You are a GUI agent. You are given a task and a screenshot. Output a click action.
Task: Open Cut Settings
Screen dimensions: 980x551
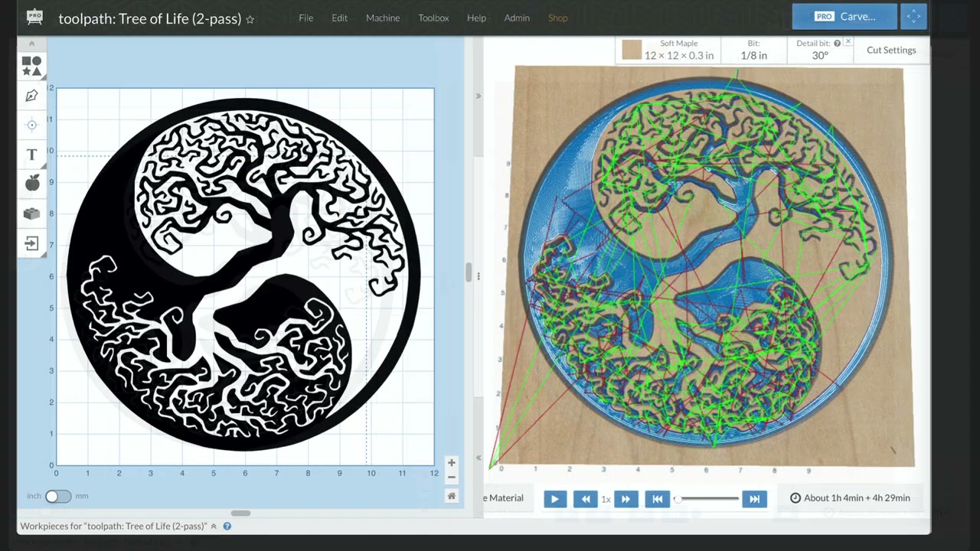coord(891,50)
